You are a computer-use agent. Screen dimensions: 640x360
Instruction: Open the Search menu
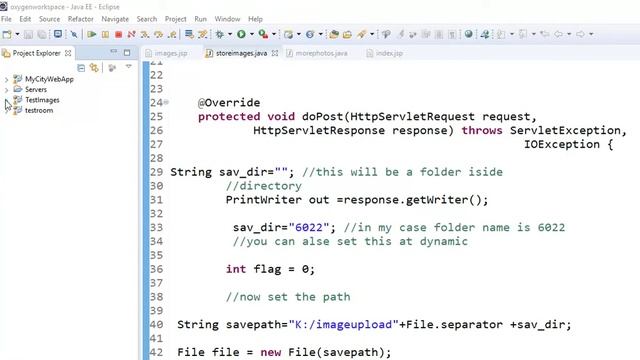147,19
